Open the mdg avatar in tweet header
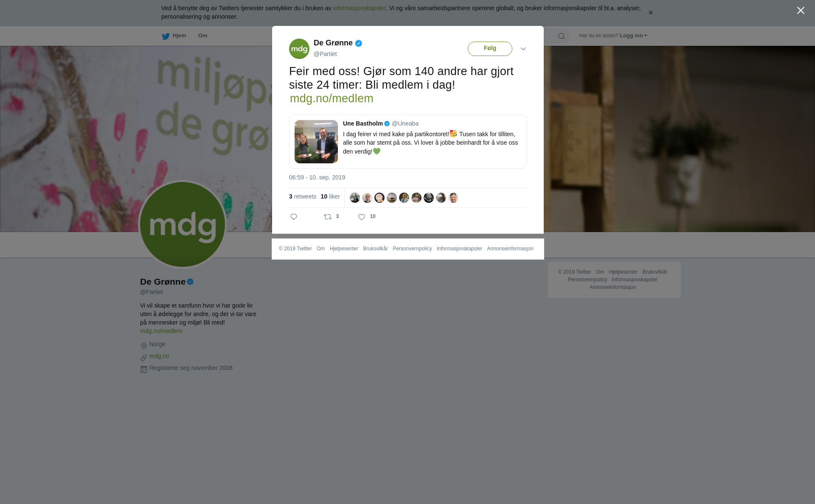 click(x=299, y=49)
